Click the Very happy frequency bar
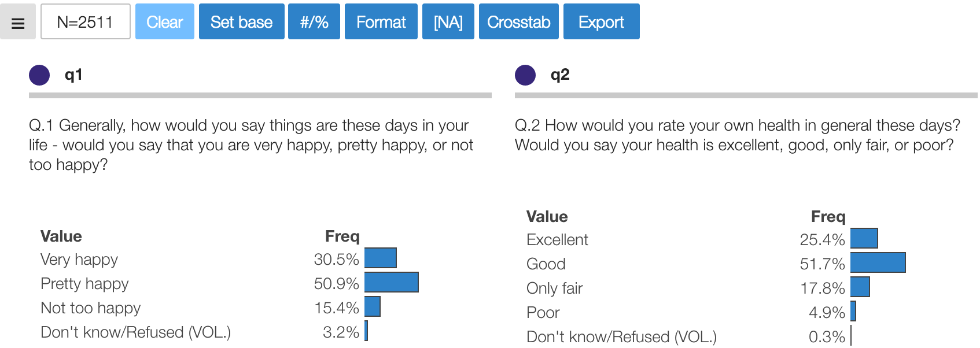Image resolution: width=980 pixels, height=348 pixels. (380, 258)
